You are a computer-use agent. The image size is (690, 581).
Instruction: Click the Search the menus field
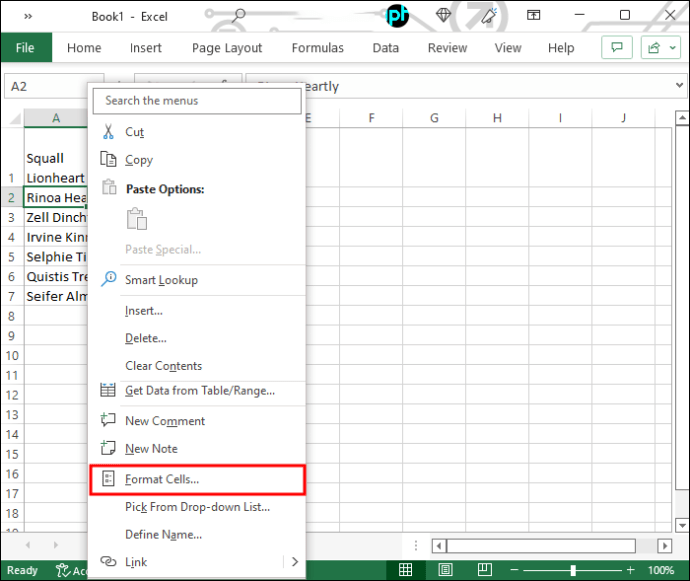pos(197,101)
